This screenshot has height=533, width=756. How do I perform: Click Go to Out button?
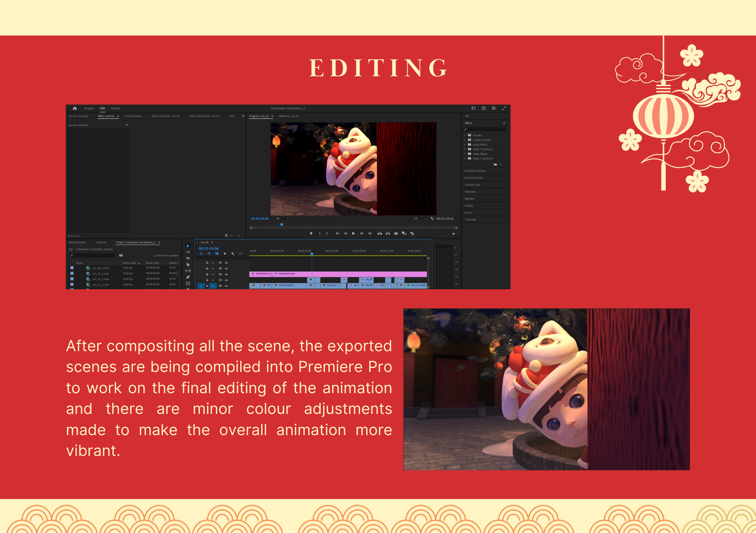coord(370,233)
